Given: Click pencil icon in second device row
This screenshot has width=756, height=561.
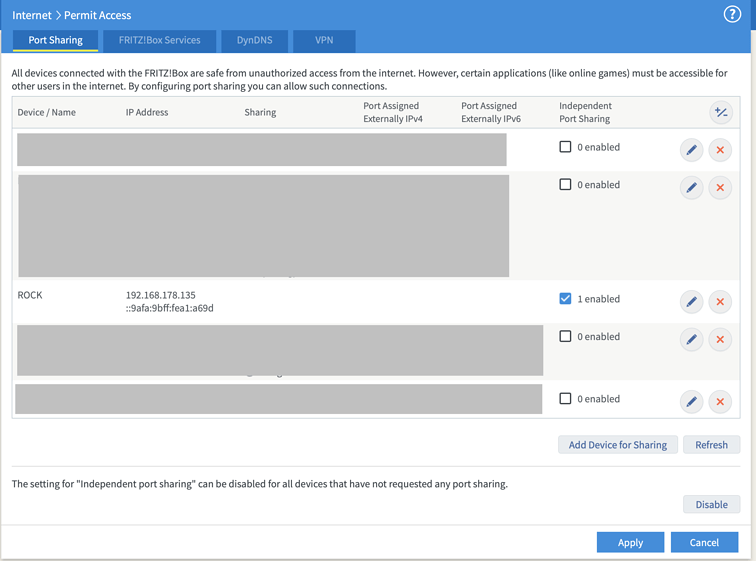Looking at the screenshot, I should tap(691, 187).
